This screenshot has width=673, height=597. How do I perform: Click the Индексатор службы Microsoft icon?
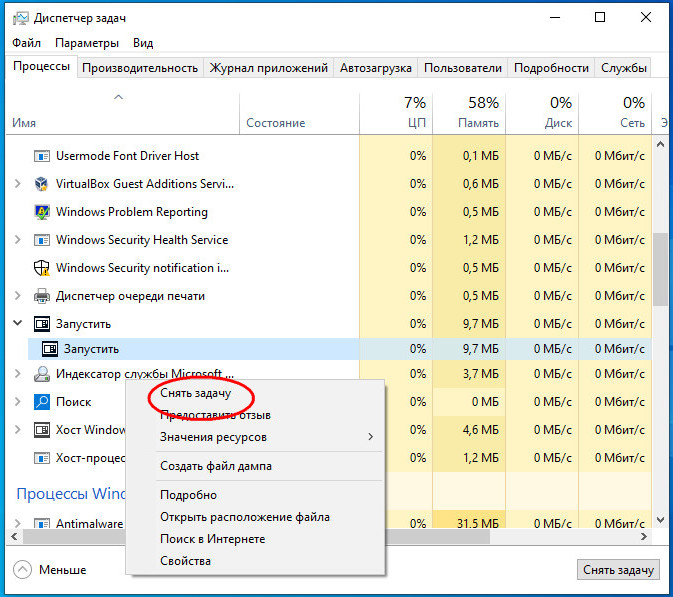coord(42,374)
